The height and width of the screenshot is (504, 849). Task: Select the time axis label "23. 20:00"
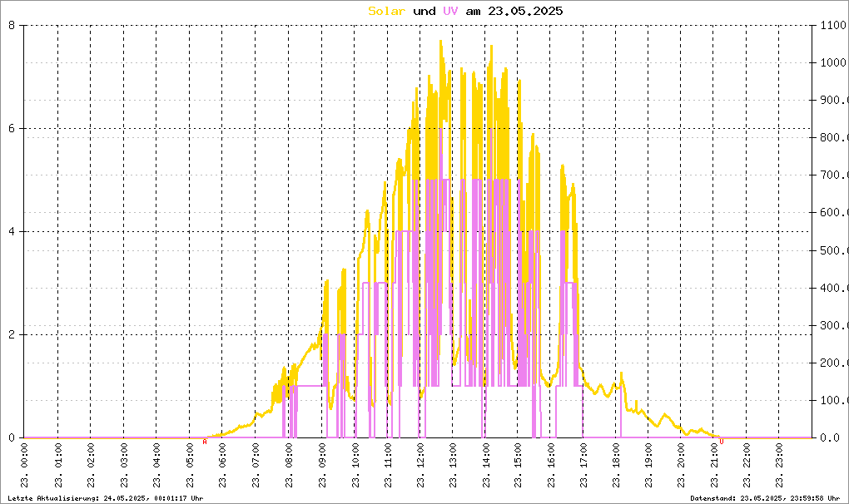pyautogui.click(x=681, y=466)
